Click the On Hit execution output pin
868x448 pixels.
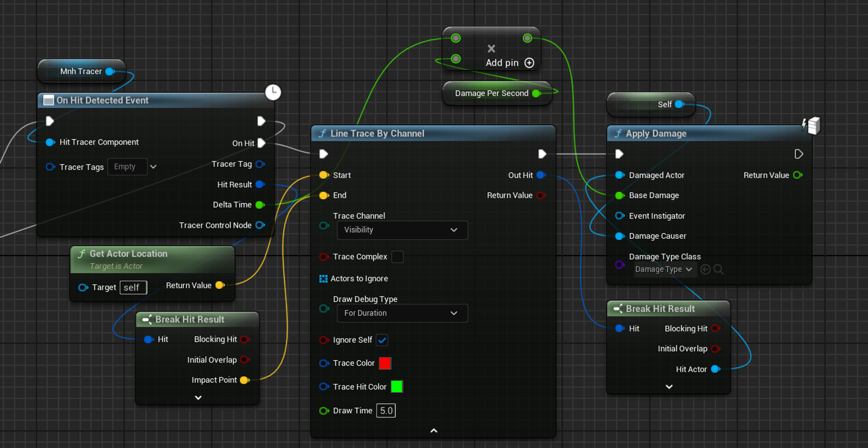point(261,143)
